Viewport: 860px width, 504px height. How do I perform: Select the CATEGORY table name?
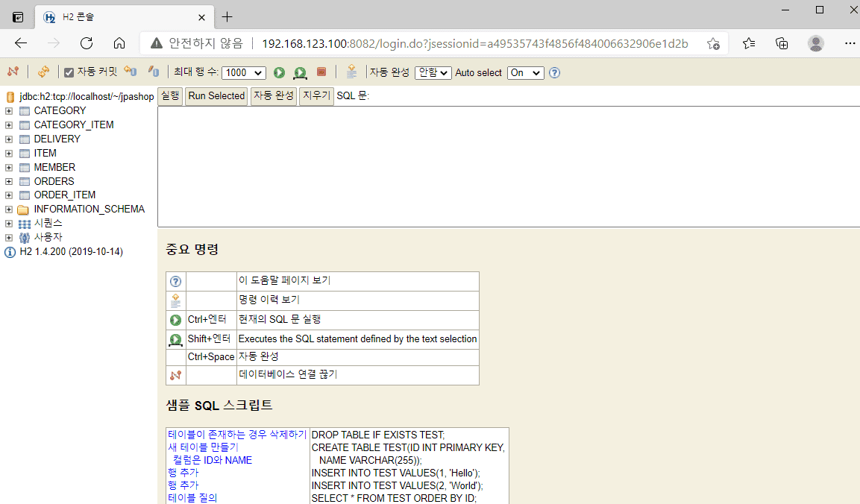[60, 111]
